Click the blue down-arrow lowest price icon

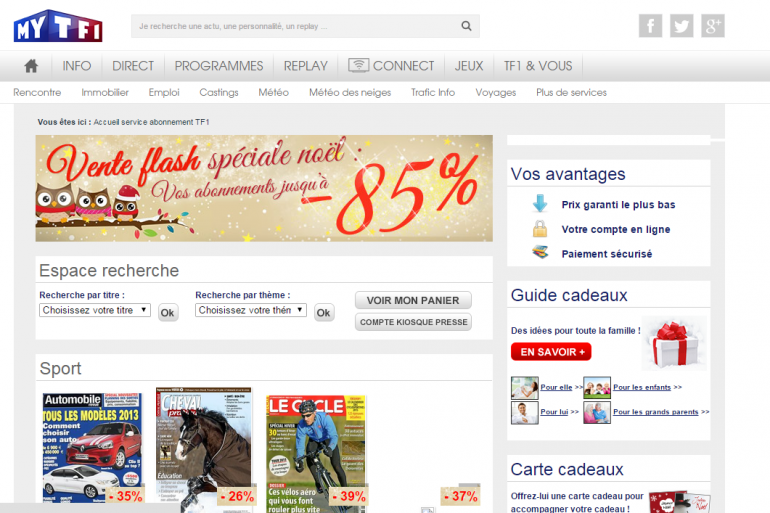[540, 203]
